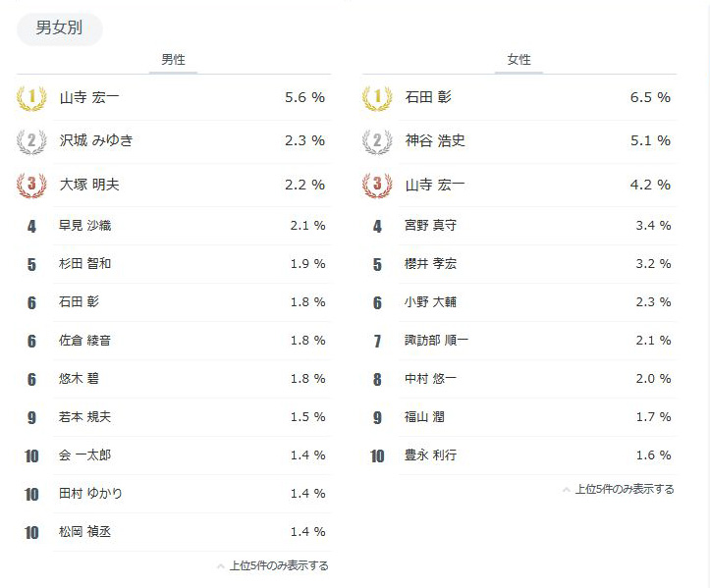Open 豊永 利行 at rank 10
710x588 pixels.
[x=431, y=455]
